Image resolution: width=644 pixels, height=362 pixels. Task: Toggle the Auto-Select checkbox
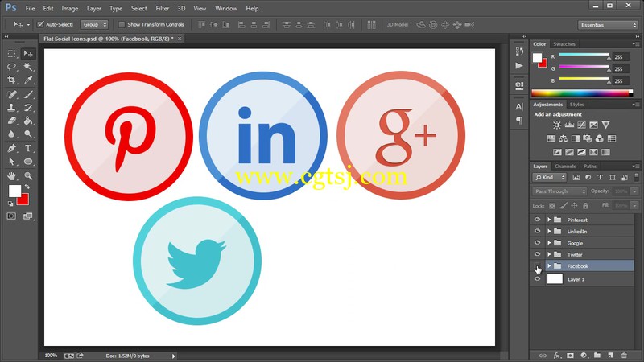(40, 24)
